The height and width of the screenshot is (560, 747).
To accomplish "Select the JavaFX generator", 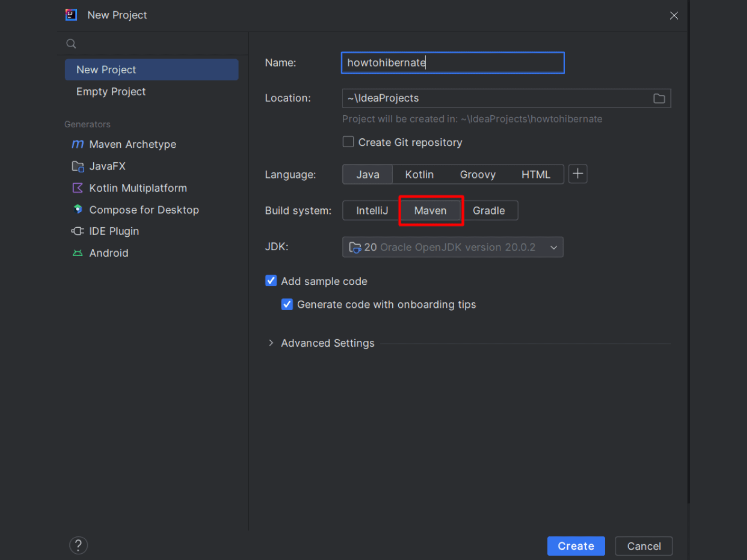I will tap(99, 166).
